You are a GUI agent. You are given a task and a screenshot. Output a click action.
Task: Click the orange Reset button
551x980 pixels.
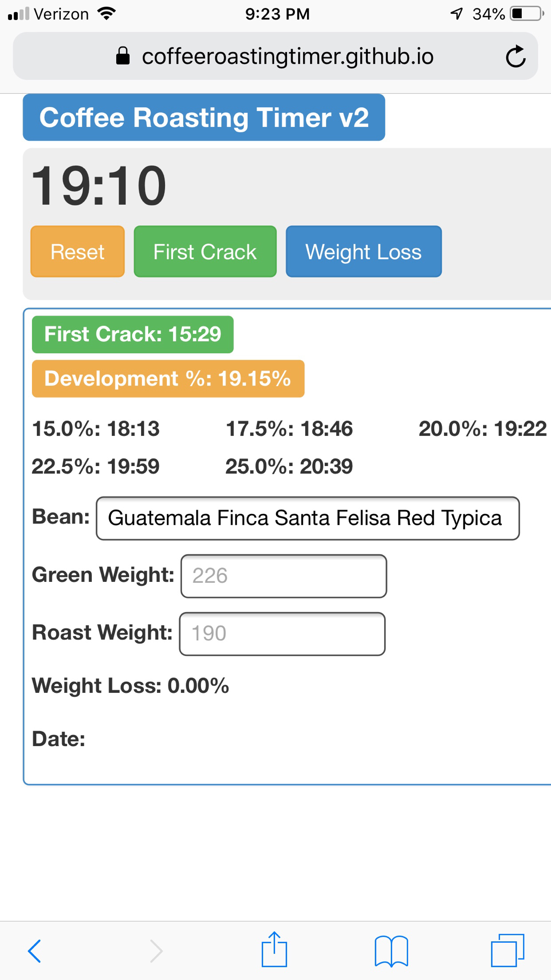pyautogui.click(x=77, y=251)
